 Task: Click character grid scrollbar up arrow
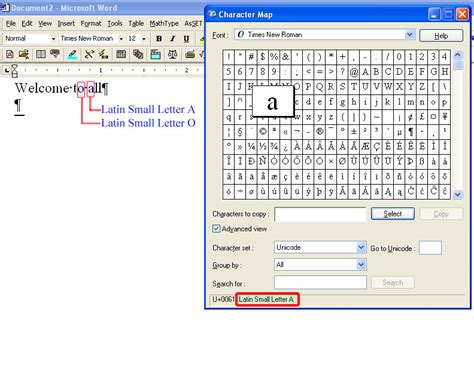point(458,54)
